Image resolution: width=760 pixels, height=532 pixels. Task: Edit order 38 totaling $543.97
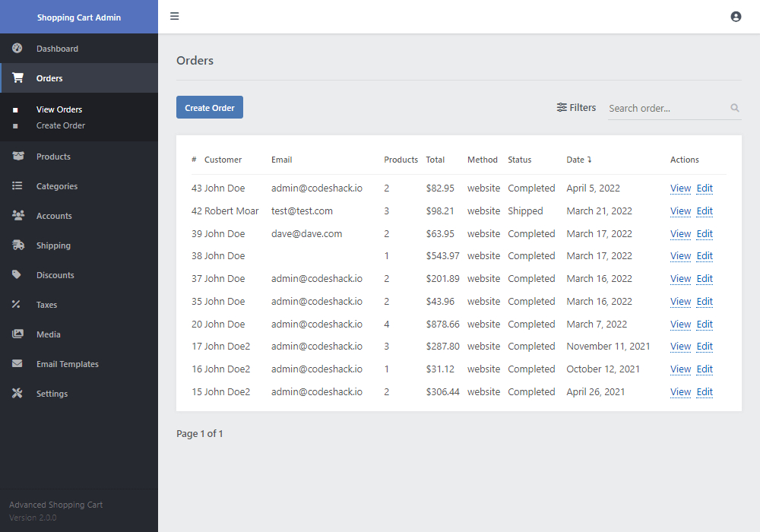(x=705, y=255)
